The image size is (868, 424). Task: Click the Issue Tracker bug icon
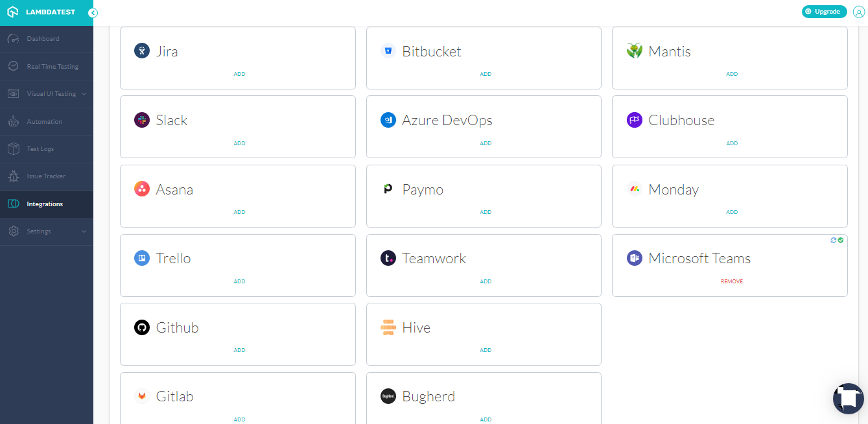coord(13,176)
